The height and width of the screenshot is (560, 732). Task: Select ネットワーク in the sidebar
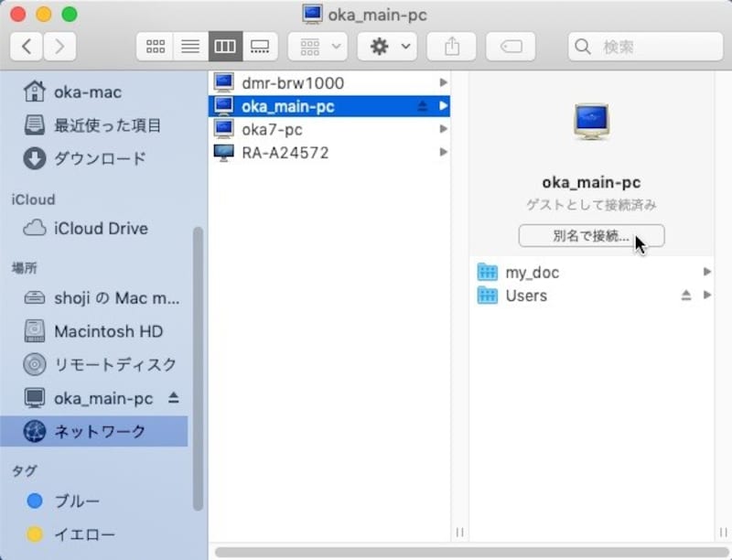101,431
